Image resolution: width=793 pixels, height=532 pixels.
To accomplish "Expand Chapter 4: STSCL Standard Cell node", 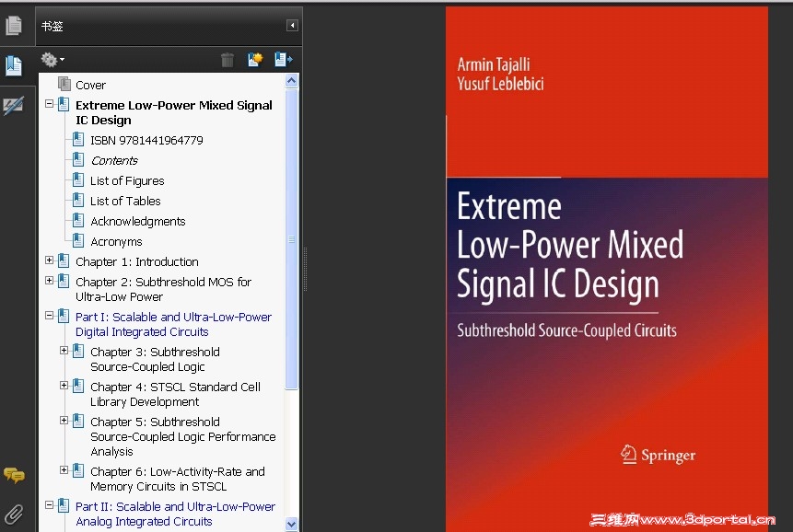I will [64, 386].
